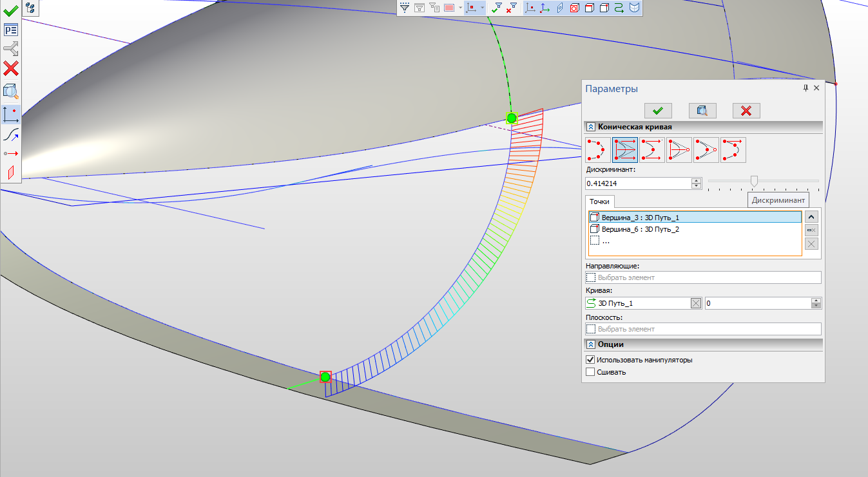The image size is (868, 477).
Task: Select Вершина_6 : 3D Путь_2 in points list
Action: pos(695,229)
